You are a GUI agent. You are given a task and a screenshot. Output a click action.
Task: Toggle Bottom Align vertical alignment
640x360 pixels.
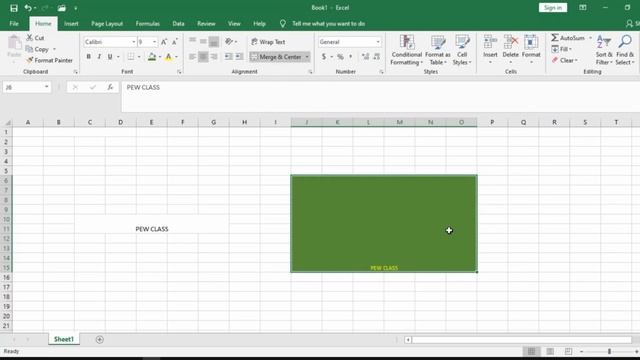pos(213,41)
